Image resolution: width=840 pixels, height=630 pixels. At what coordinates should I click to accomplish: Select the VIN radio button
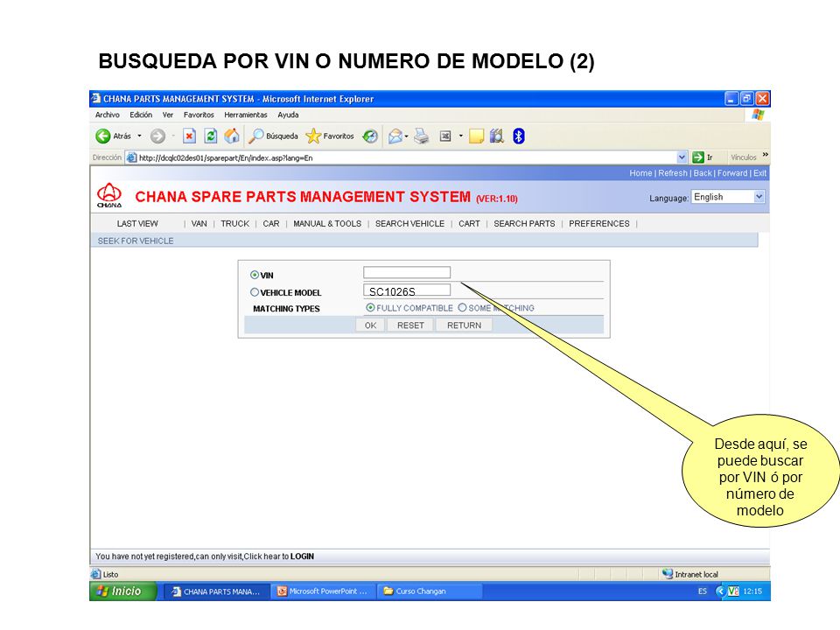[x=255, y=275]
